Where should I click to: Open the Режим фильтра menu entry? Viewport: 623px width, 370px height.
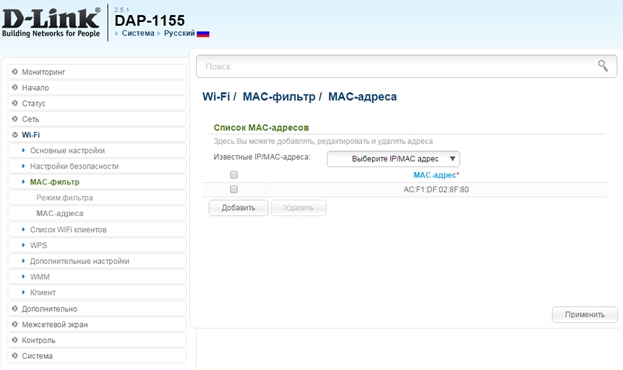coord(97,198)
